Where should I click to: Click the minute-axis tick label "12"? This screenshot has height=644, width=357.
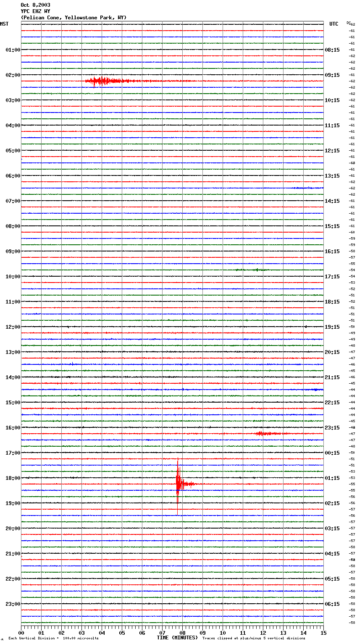tap(263, 633)
